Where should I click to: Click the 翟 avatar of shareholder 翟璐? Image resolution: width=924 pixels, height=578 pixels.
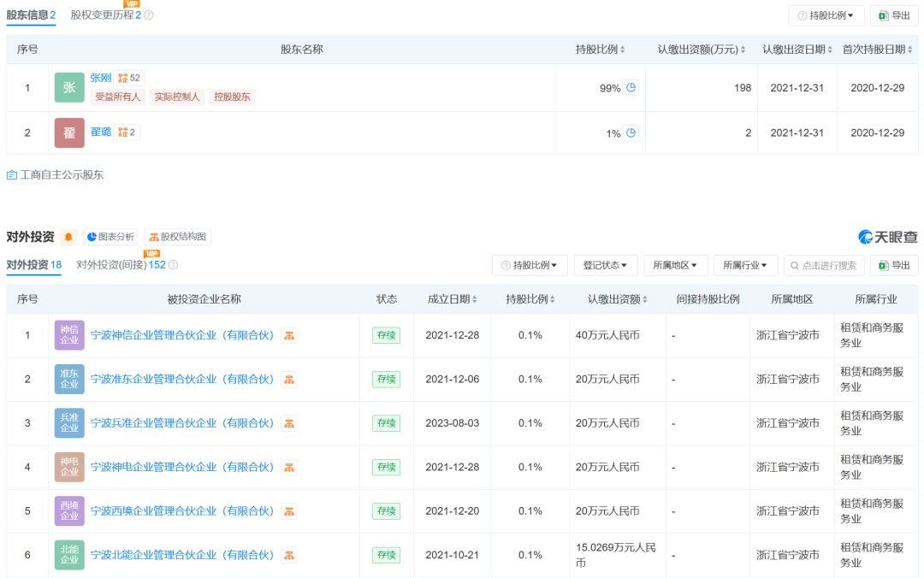(x=69, y=133)
